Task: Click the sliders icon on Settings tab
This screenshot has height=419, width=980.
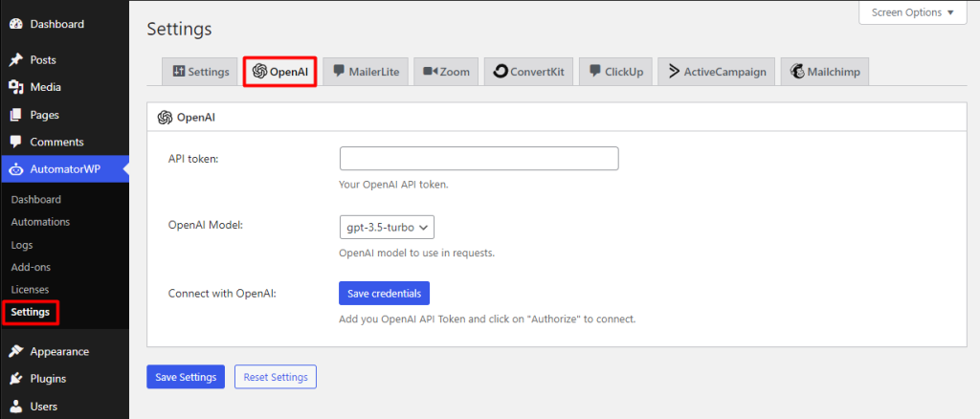Action: 179,72
